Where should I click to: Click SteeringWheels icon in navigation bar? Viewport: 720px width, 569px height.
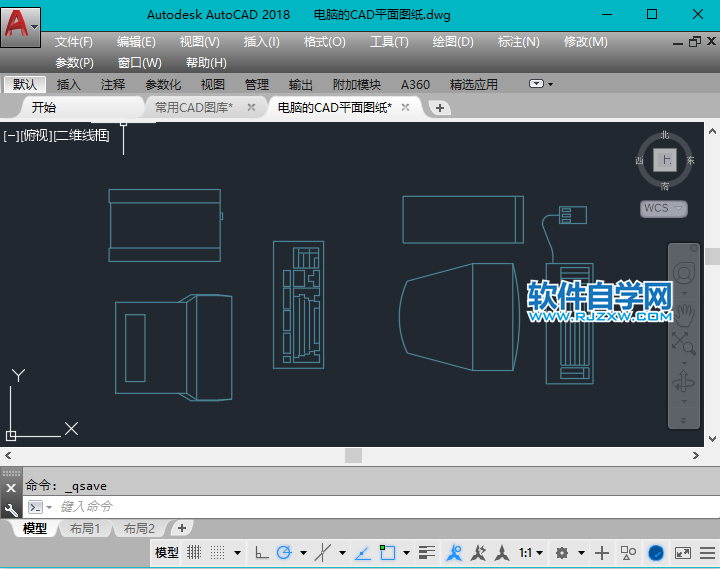coord(684,274)
